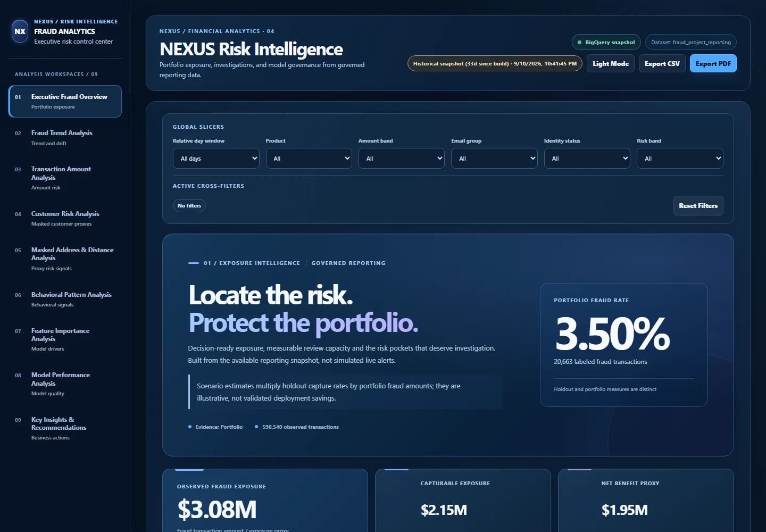Click the $2.15M capturable exposure value
766x532 pixels.
coord(444,510)
